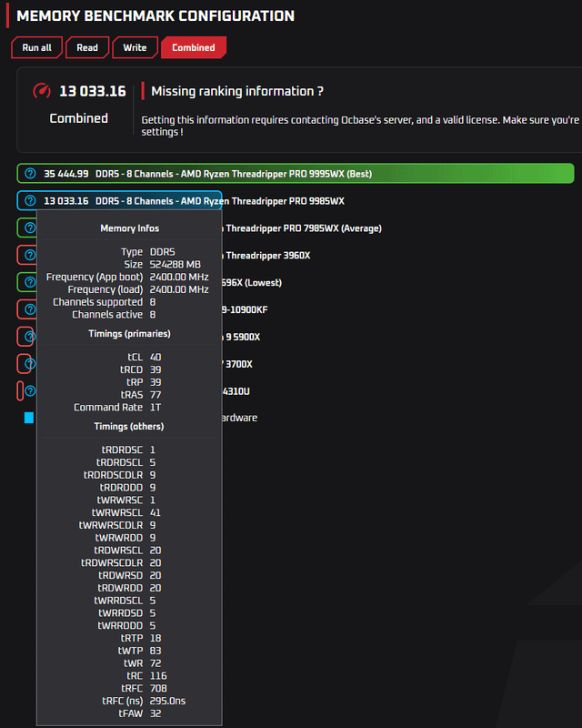Image resolution: width=582 pixels, height=728 pixels.
Task: Click info icon for Threadripper PRO 9995WX
Action: coord(30,174)
